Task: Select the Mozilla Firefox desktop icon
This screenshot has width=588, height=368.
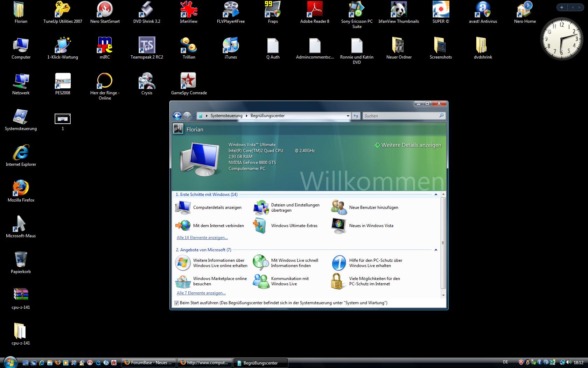Action: coord(21,191)
